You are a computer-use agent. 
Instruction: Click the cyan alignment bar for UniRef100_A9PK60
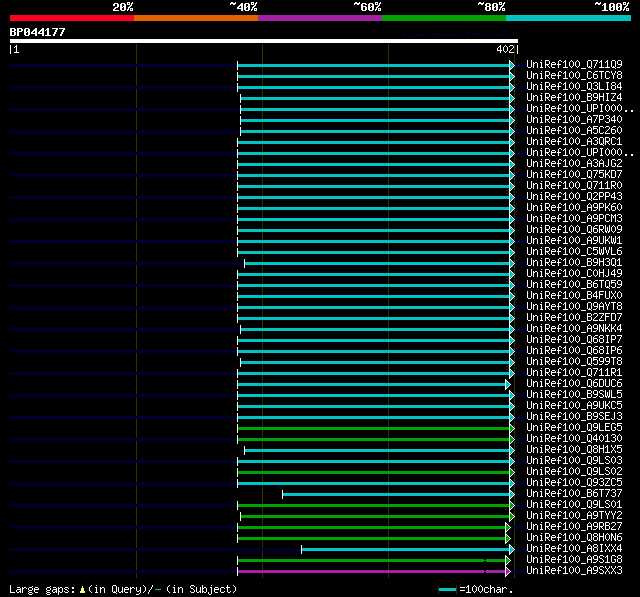374,209
